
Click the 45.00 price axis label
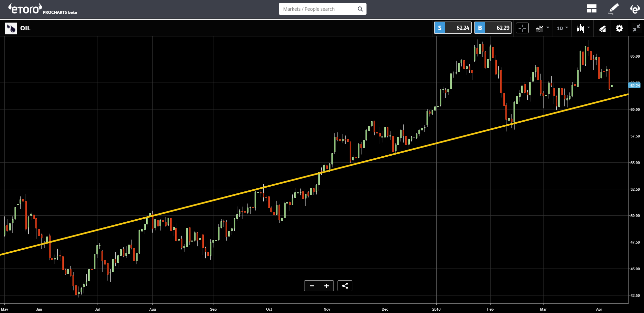(x=635, y=269)
